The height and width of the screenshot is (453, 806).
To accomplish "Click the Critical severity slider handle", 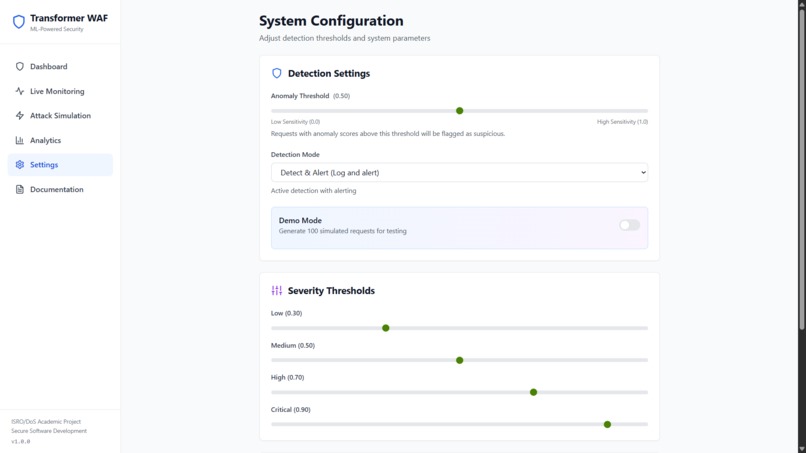I will (607, 425).
